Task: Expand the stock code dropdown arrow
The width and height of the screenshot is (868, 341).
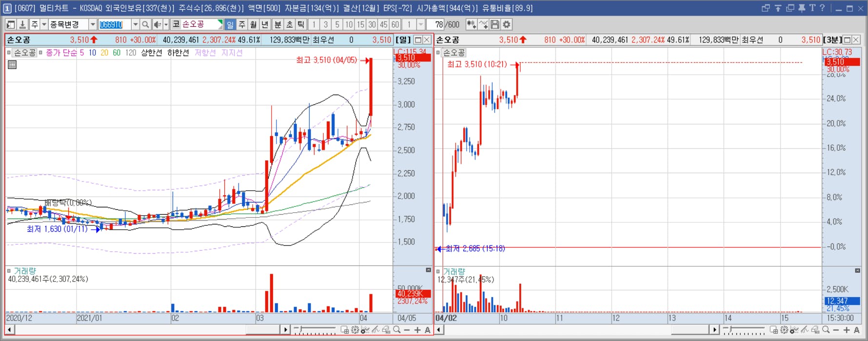Action: (136, 24)
